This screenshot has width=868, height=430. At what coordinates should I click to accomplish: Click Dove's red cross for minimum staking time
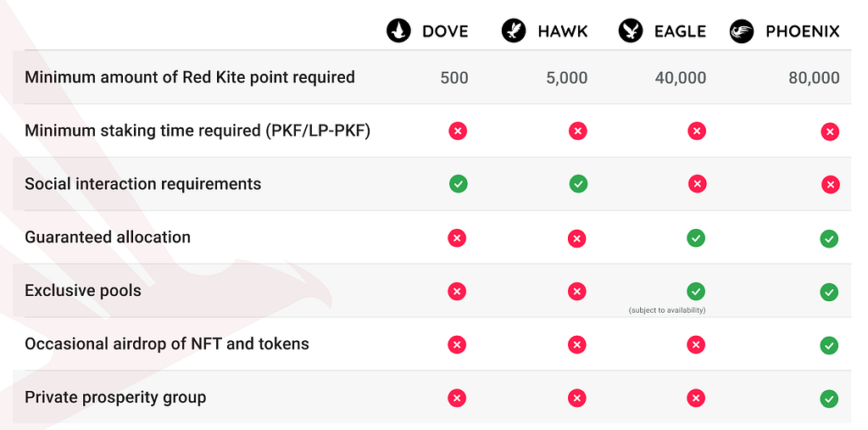[x=458, y=131]
